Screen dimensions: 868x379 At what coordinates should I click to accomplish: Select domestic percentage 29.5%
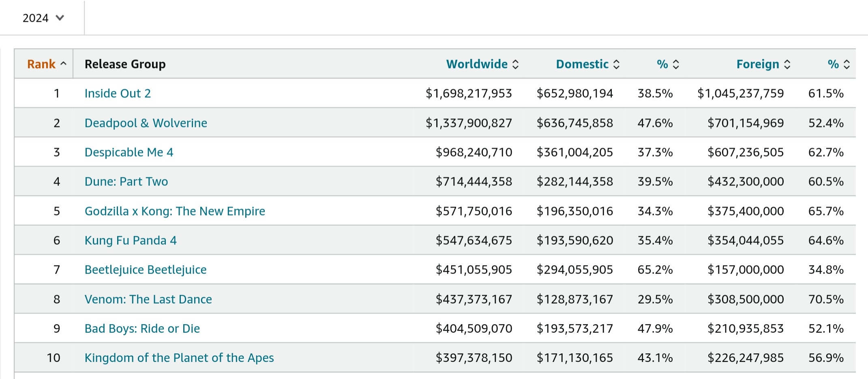pos(655,299)
